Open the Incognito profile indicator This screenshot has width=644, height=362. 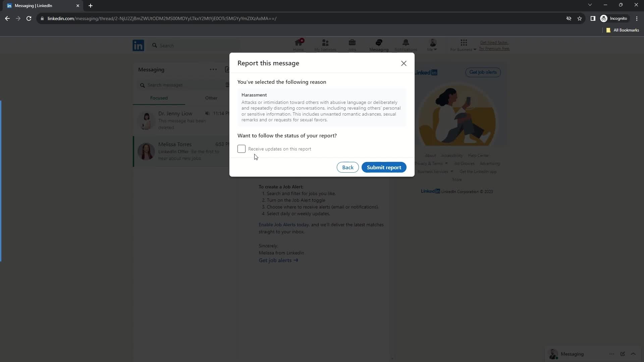click(x=614, y=18)
